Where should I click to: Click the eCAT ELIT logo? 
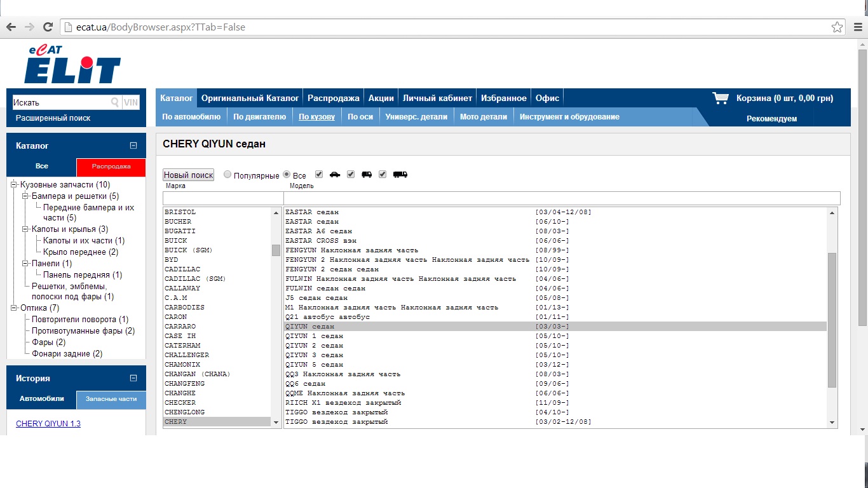72,65
